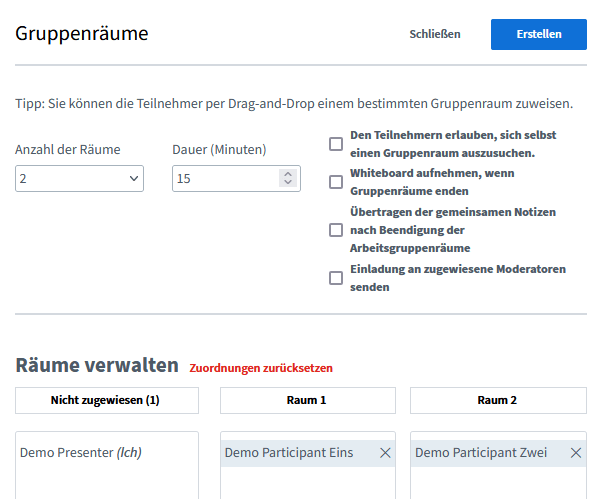Click the Räume verwalten heading

pyautogui.click(x=96, y=366)
